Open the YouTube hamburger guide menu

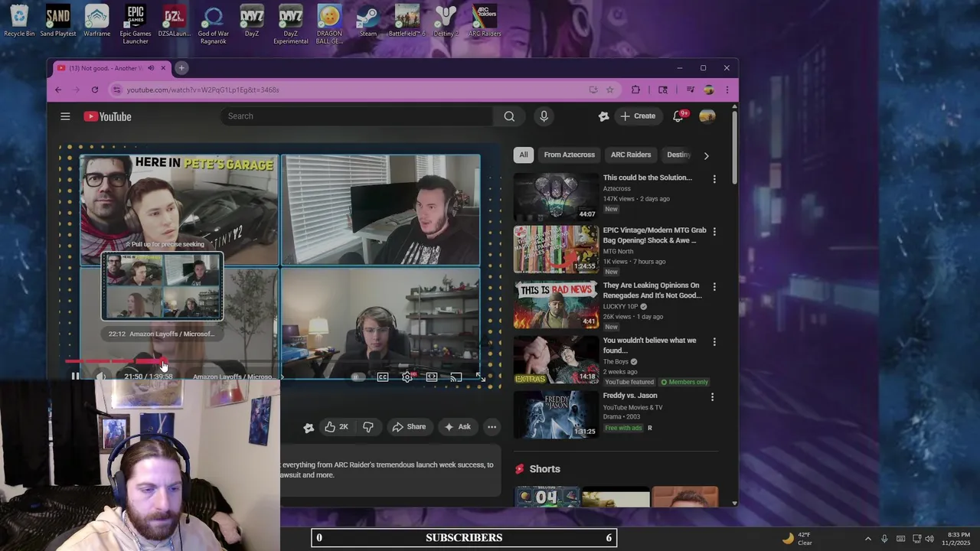click(65, 116)
